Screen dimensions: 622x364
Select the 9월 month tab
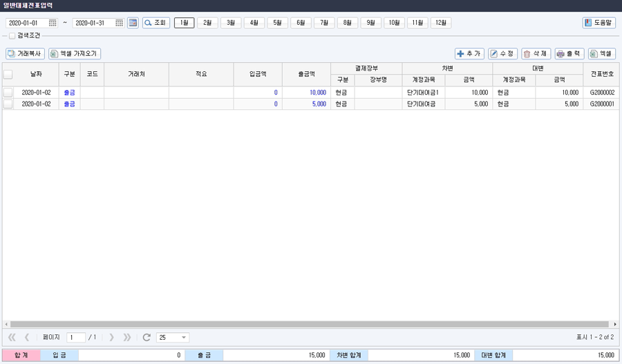[x=371, y=23]
